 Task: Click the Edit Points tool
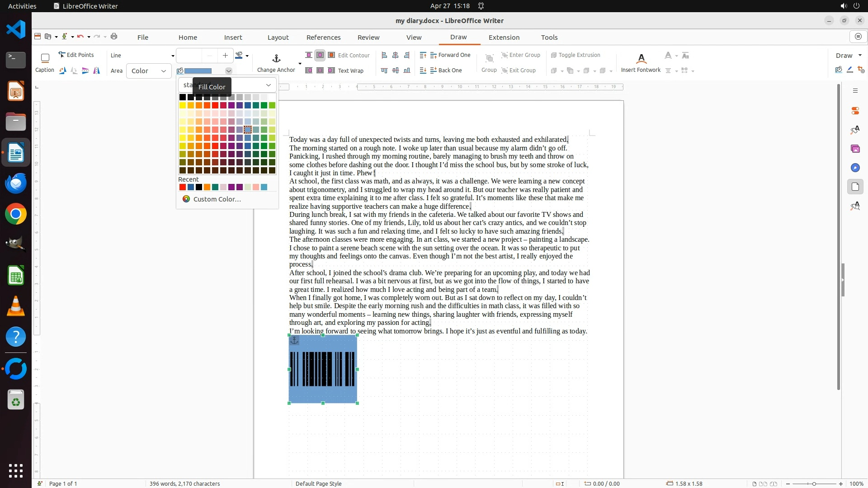click(76, 55)
